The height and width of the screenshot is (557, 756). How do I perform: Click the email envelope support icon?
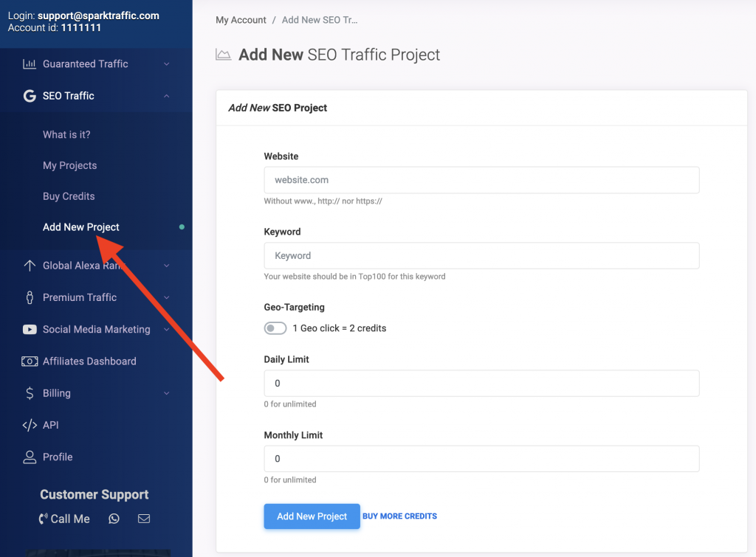coord(144,519)
